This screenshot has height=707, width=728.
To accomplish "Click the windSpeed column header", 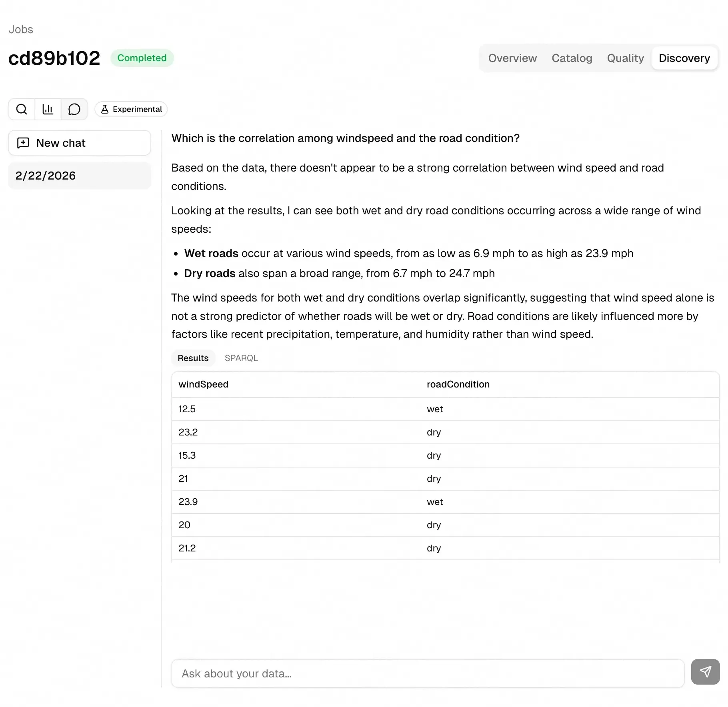I will click(203, 384).
